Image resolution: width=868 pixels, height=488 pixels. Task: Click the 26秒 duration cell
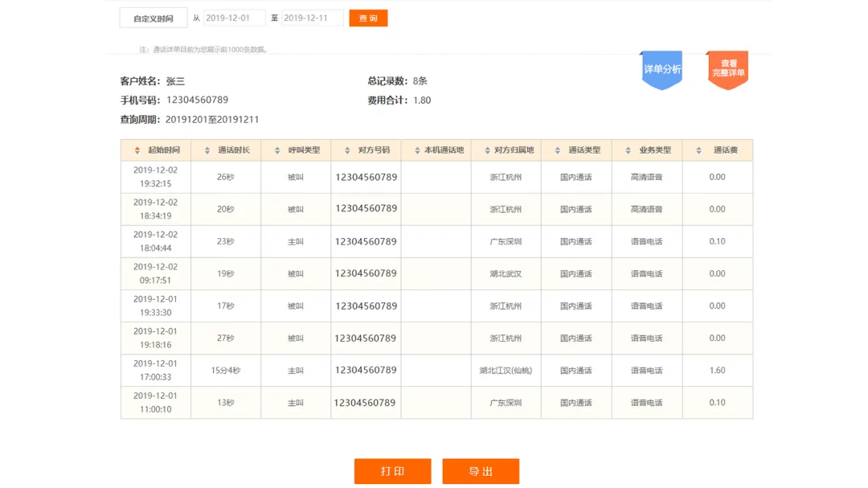(x=225, y=177)
